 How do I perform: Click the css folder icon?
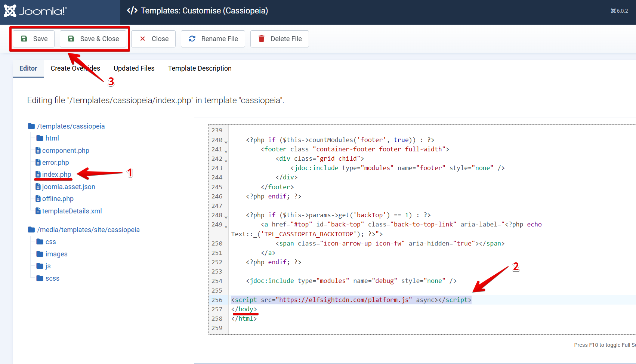click(x=40, y=242)
